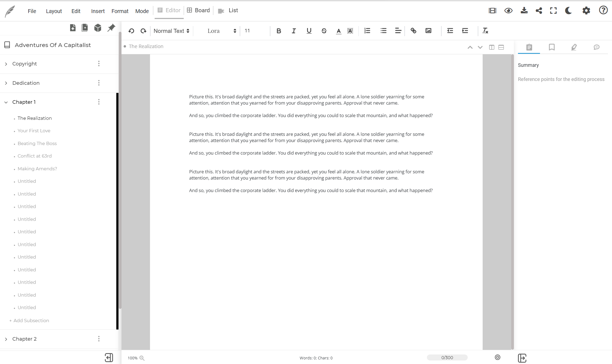Open the notes pencil tab in right panel

pyautogui.click(x=574, y=47)
